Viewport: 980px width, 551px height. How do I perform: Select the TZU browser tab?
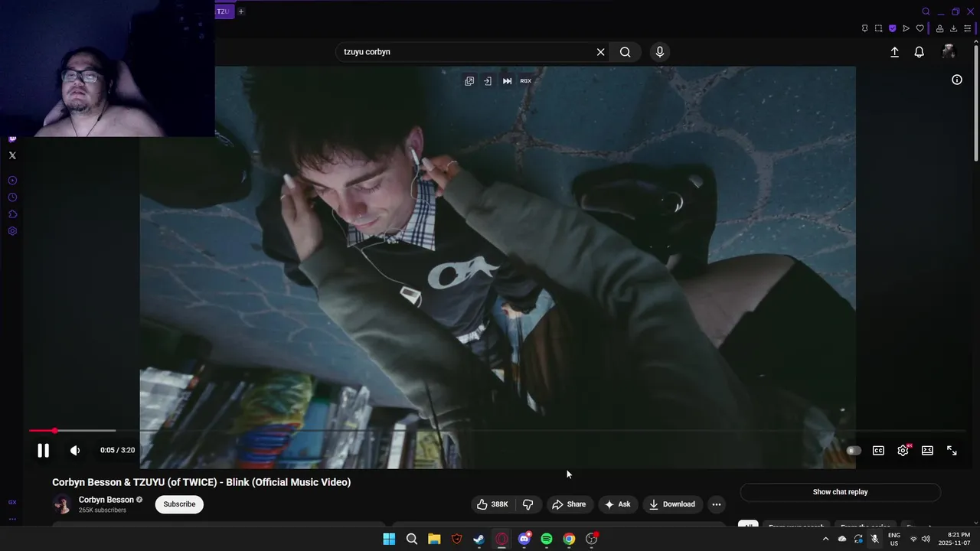[223, 11]
